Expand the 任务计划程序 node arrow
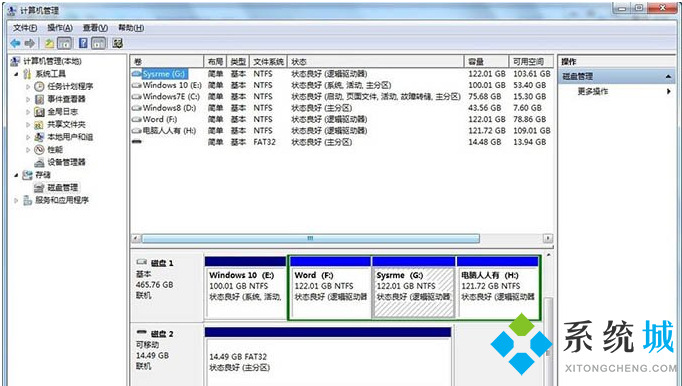 (28, 87)
